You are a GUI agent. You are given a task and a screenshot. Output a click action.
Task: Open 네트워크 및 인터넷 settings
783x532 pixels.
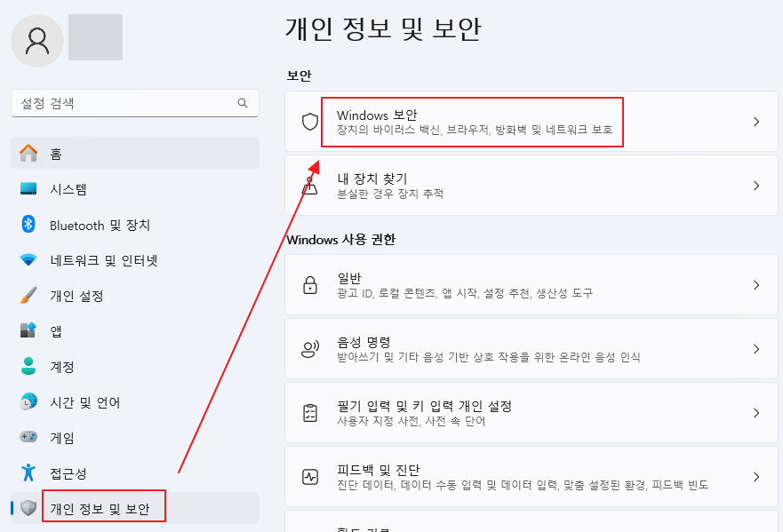coord(135,260)
